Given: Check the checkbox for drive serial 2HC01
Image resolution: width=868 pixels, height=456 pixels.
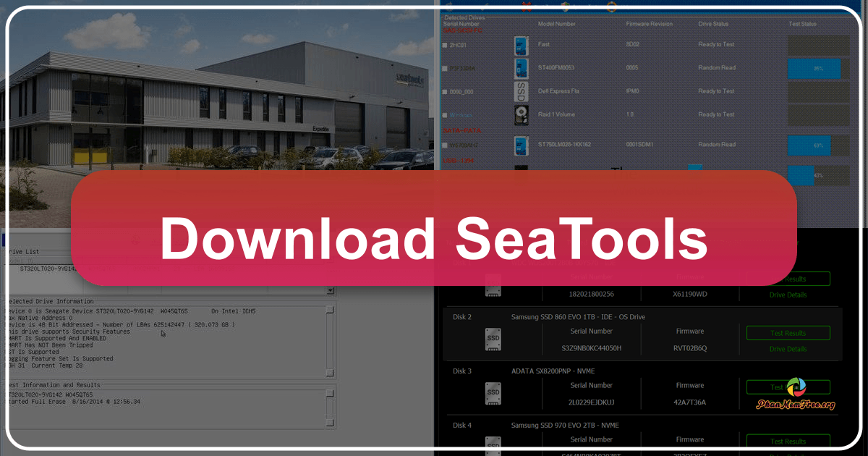Looking at the screenshot, I should pyautogui.click(x=445, y=44).
